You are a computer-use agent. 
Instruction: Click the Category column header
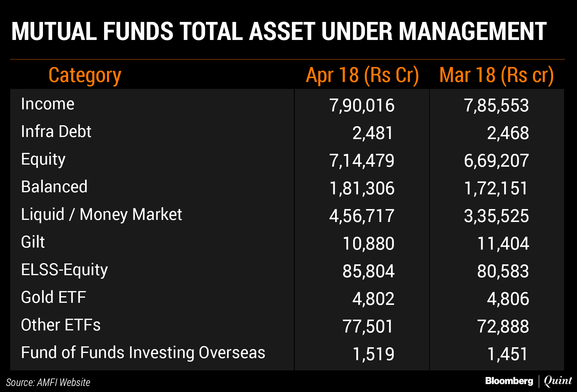(85, 75)
